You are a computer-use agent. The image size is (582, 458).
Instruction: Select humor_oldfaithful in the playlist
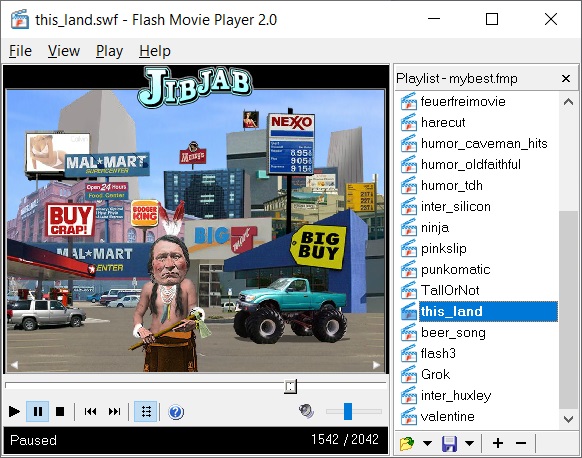tap(471, 164)
